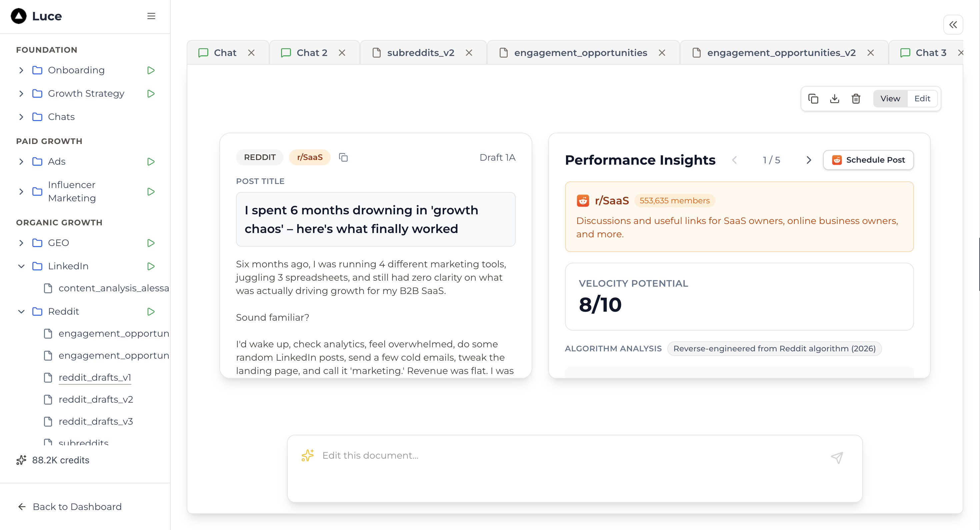
Task: Run the Growth Strategy play icon
Action: (x=151, y=94)
